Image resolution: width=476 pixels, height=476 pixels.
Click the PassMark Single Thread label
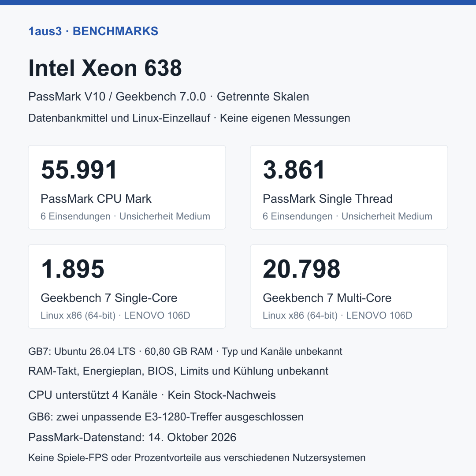pyautogui.click(x=327, y=199)
